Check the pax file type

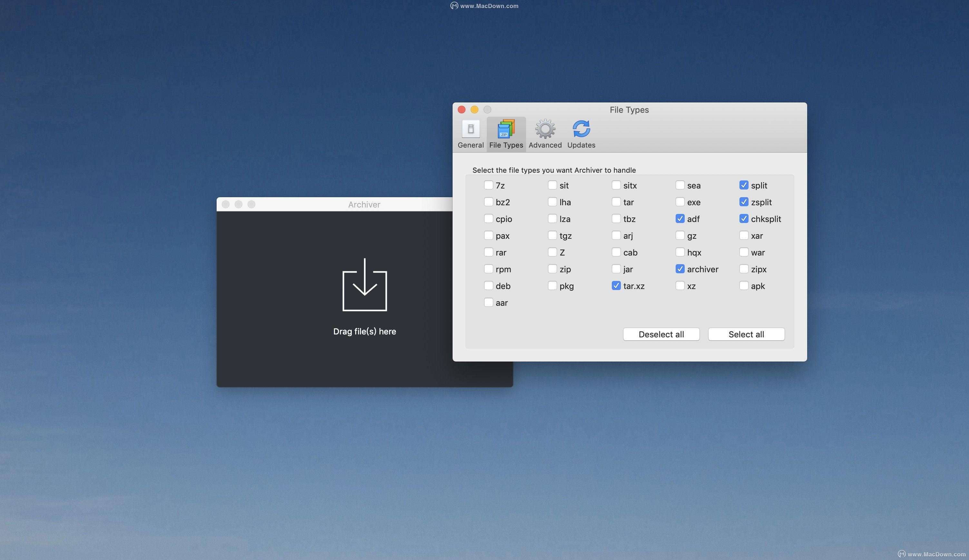(488, 235)
